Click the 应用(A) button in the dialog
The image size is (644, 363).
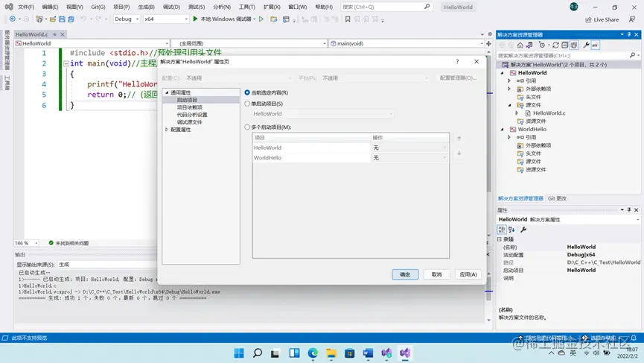tap(468, 274)
